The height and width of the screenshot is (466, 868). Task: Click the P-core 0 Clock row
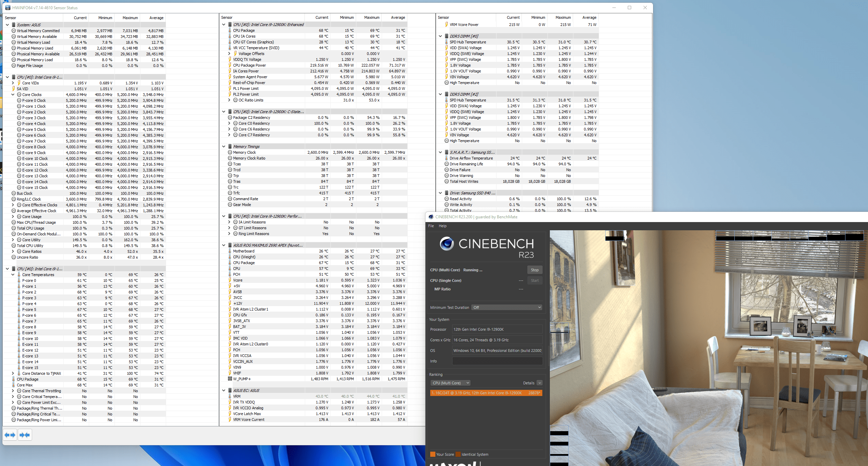[x=84, y=100]
